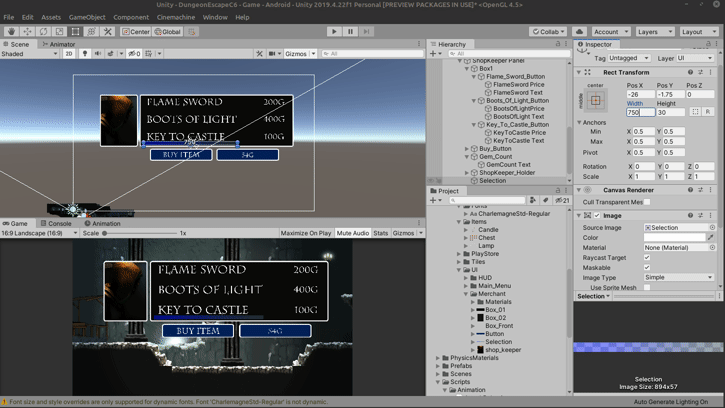Open 16:9 Landscape aspect dropdown

[x=39, y=233]
